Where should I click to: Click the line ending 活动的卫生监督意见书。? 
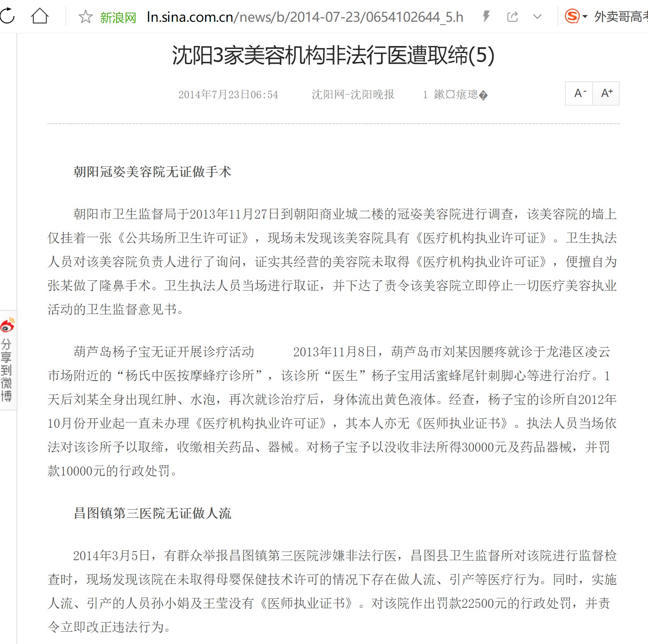tap(115, 309)
